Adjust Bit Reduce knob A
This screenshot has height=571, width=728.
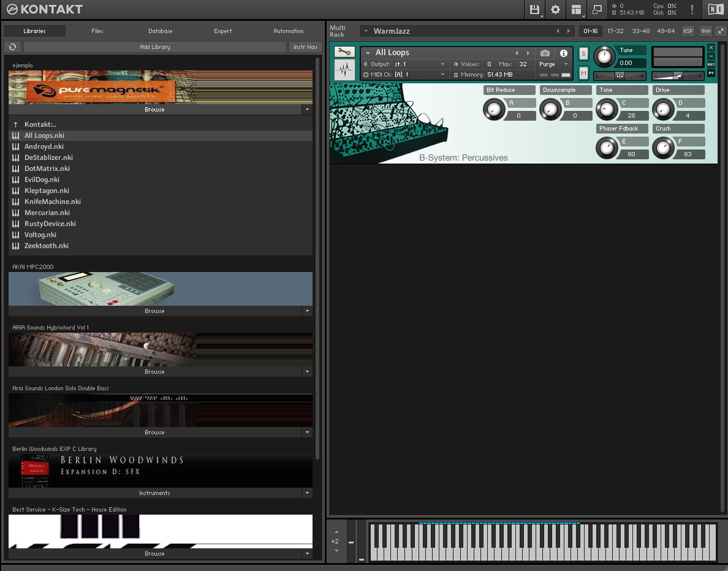click(494, 110)
